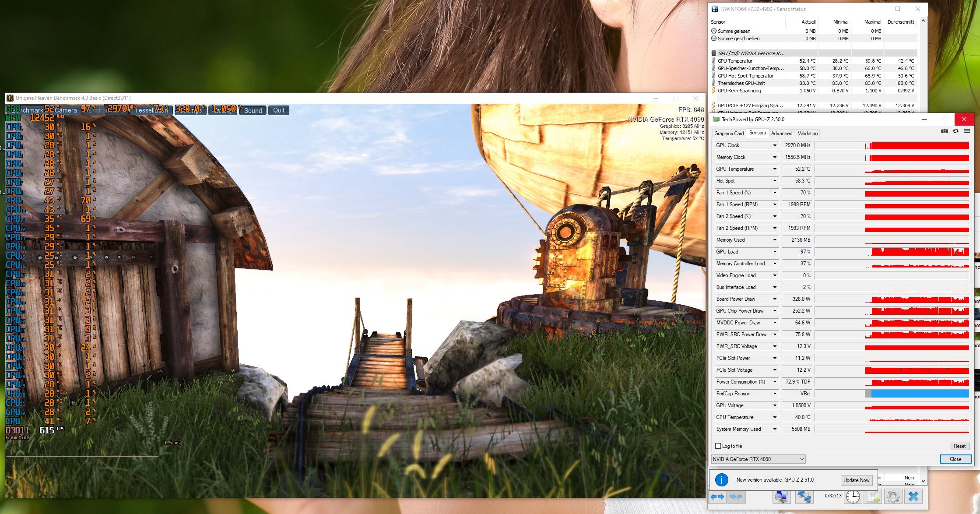Click HWiNFO64 title bar icon

point(715,9)
